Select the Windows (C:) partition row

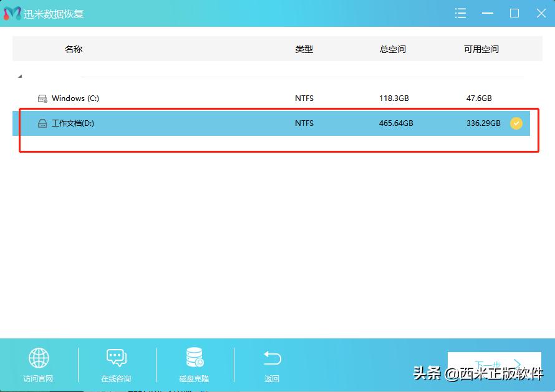[187, 98]
